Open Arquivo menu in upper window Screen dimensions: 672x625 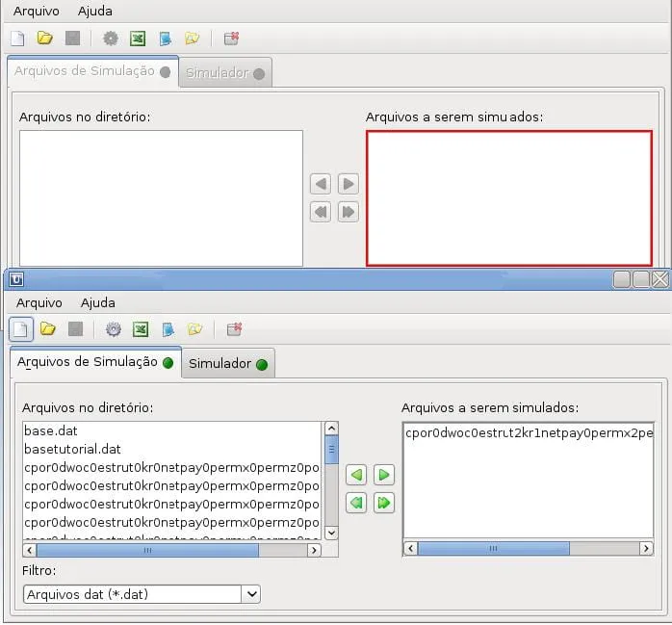point(36,12)
